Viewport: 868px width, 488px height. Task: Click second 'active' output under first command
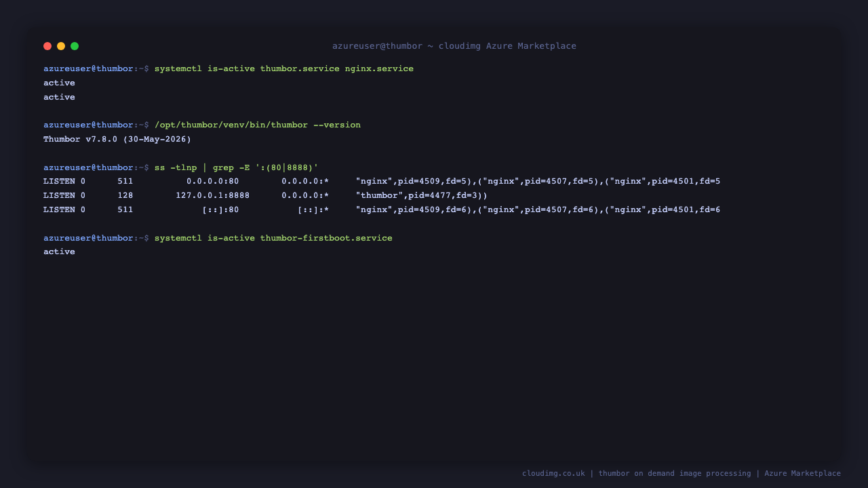(59, 97)
